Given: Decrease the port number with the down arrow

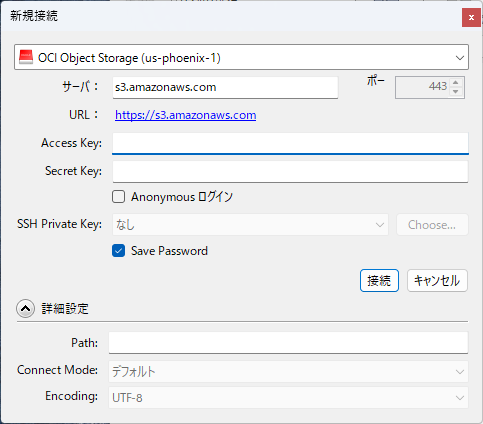Looking at the screenshot, I should pyautogui.click(x=456, y=92).
